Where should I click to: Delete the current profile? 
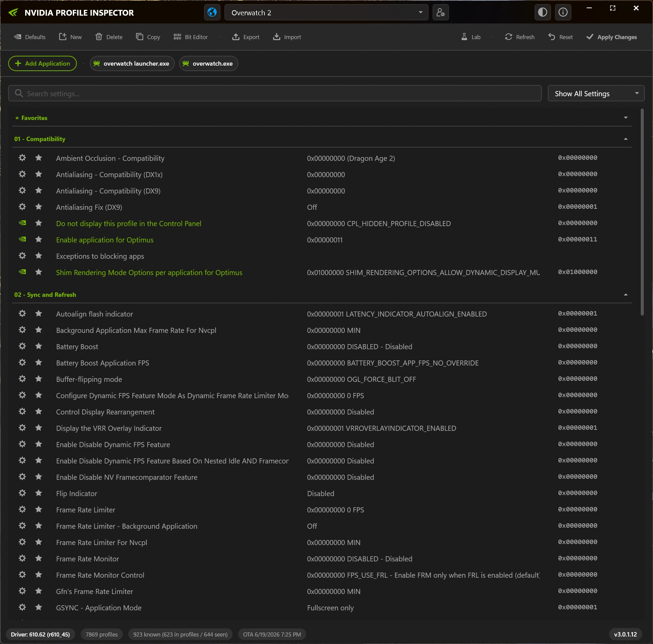click(x=109, y=37)
